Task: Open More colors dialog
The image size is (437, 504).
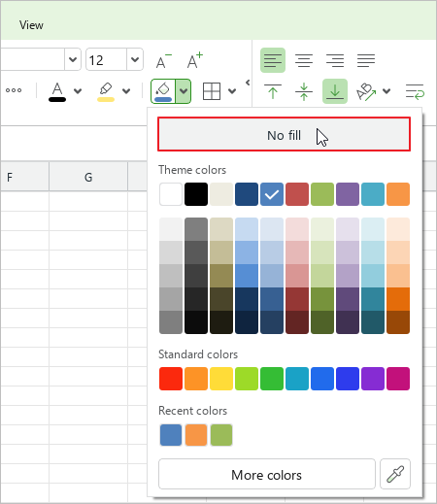Action: 267,474
